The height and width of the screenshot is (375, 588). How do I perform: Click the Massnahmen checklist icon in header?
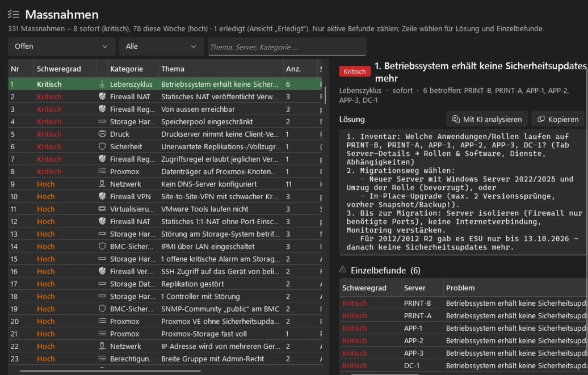coord(14,14)
